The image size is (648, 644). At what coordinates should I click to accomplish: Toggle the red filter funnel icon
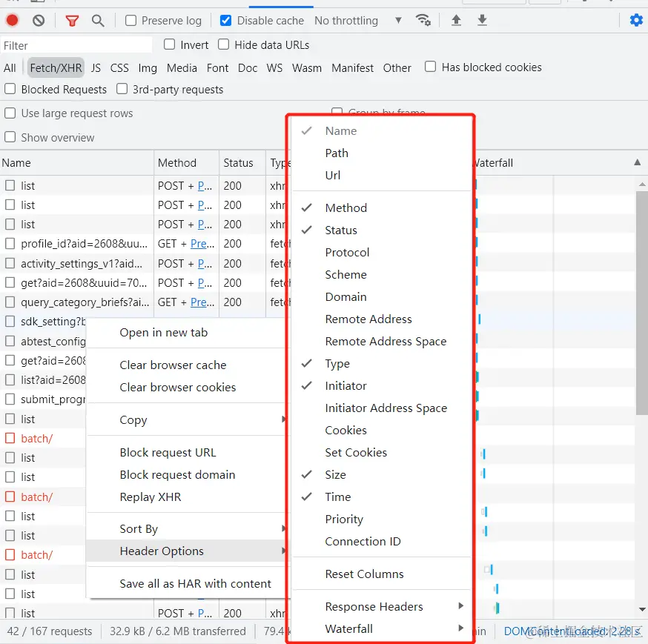(x=72, y=20)
